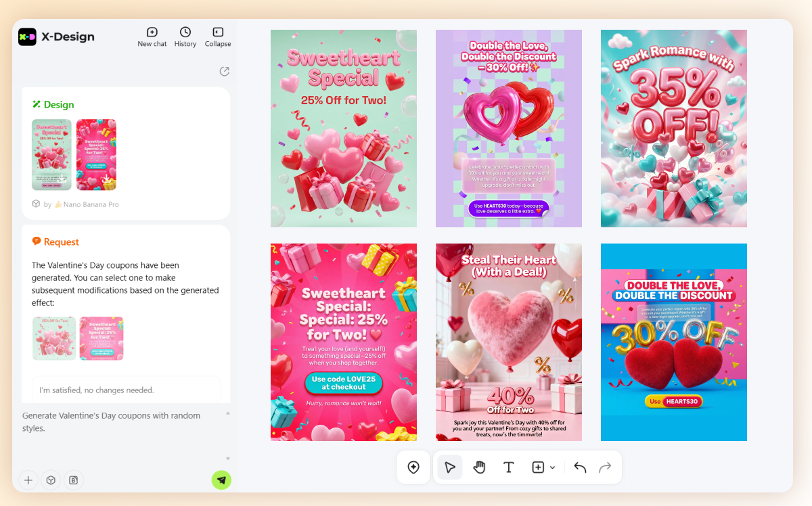The image size is (812, 506).
Task: Click the share/export icon above the Design panel
Action: (x=225, y=71)
